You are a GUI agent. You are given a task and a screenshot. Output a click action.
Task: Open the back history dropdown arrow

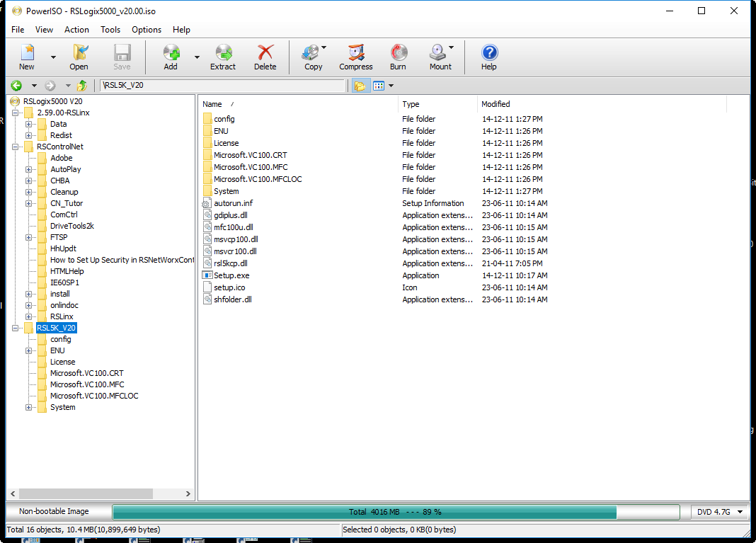34,86
